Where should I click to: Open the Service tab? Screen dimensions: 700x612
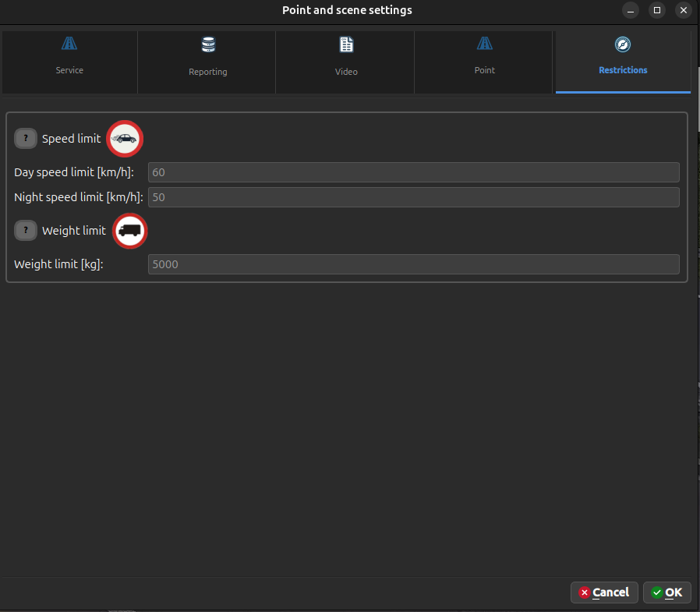(69, 62)
